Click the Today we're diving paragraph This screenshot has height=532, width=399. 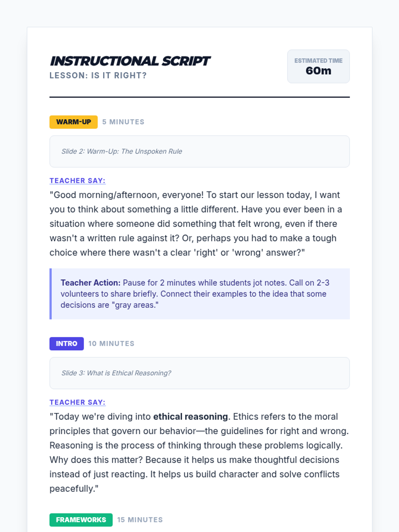199,453
